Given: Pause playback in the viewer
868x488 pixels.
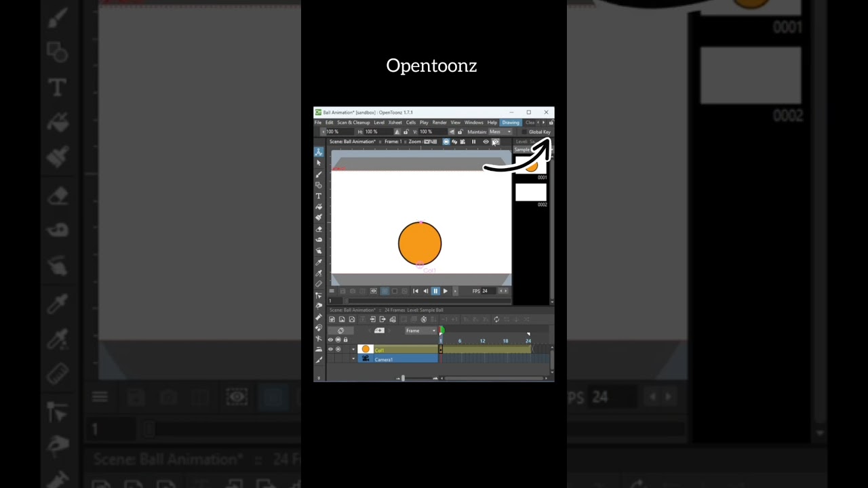Looking at the screenshot, I should click(x=435, y=291).
